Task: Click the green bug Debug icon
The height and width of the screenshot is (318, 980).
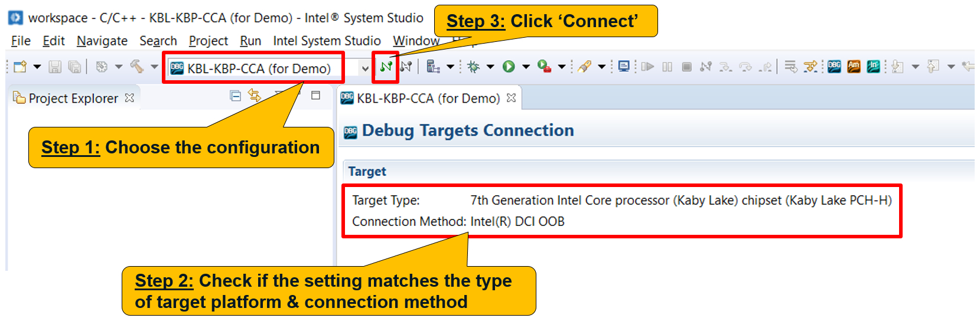Action: (x=473, y=67)
